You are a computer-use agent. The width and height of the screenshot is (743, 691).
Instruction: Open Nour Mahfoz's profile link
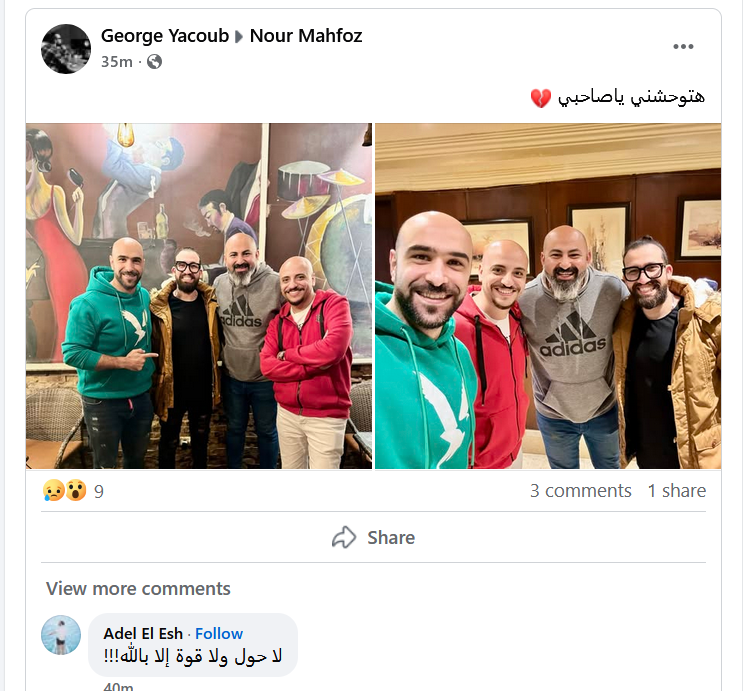click(x=306, y=36)
